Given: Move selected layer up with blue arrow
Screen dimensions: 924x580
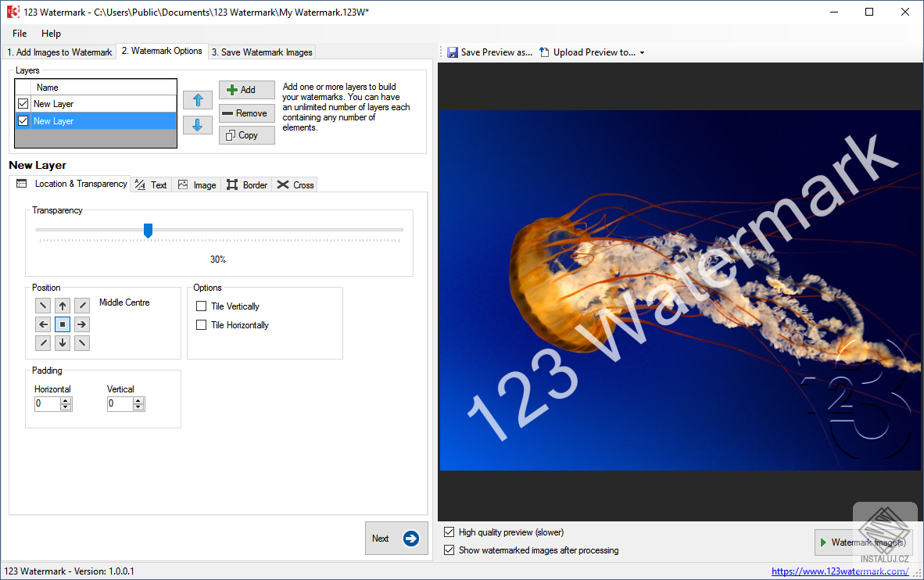Looking at the screenshot, I should [198, 100].
